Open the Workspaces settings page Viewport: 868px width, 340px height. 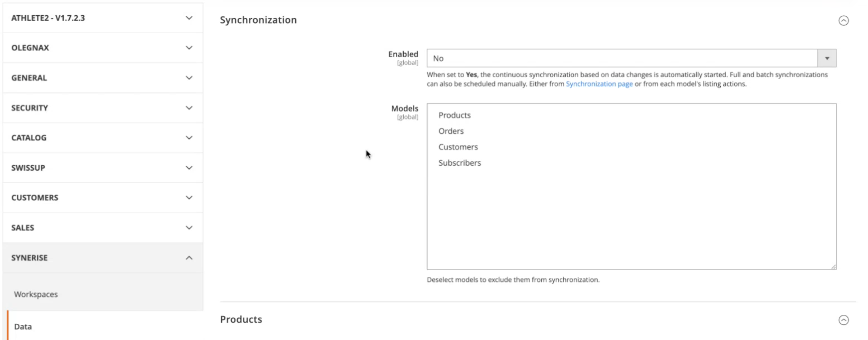36,294
